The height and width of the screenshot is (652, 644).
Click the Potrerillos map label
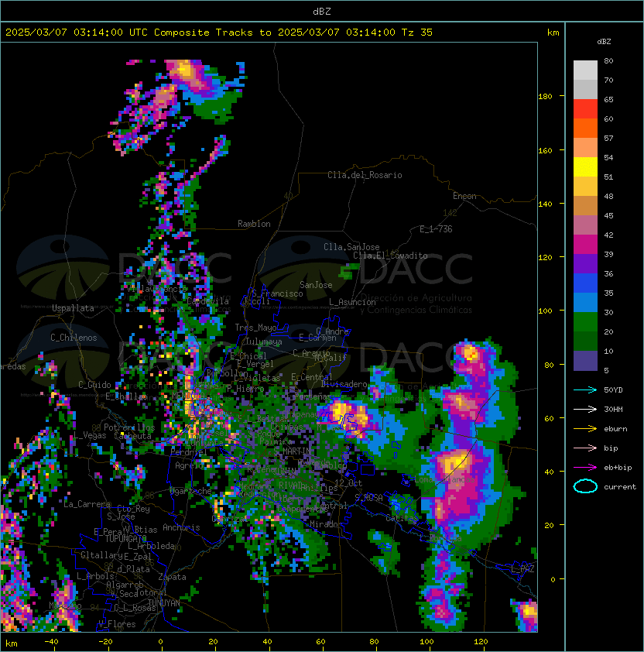[x=129, y=427]
